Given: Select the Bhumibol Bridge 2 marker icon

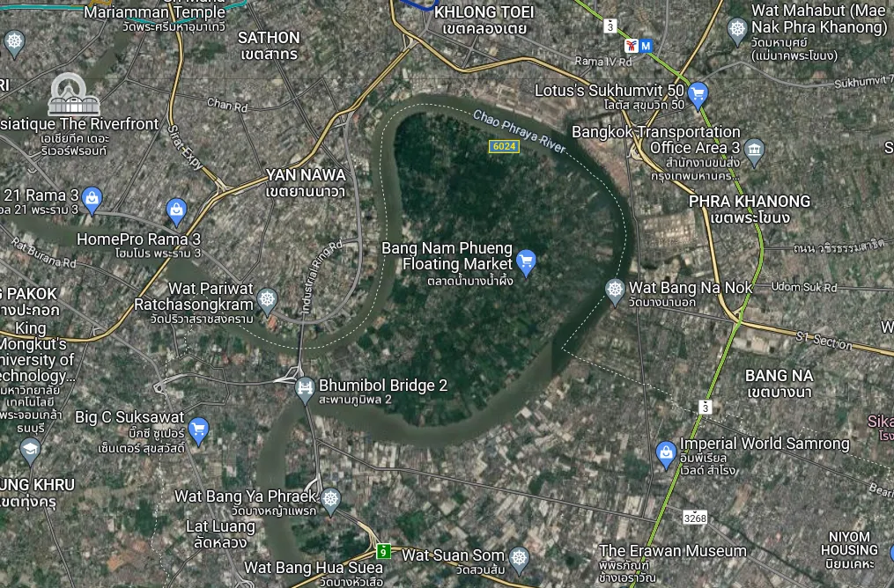Looking at the screenshot, I should 305,390.
